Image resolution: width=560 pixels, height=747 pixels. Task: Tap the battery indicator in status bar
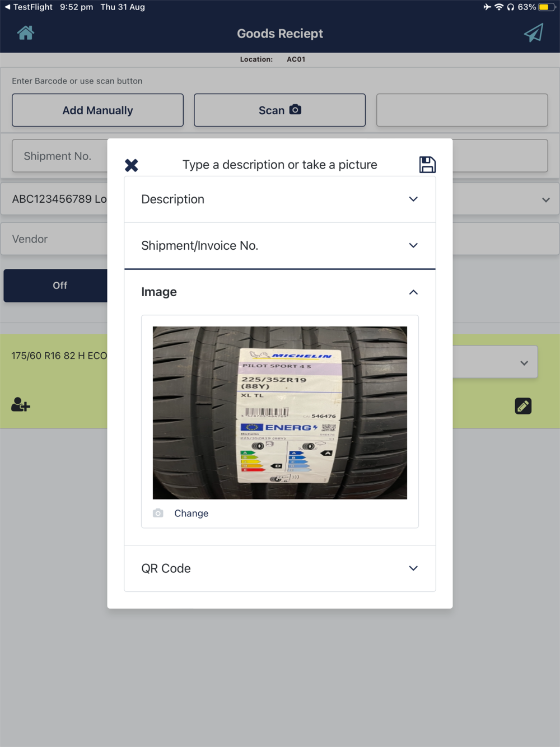[547, 7]
